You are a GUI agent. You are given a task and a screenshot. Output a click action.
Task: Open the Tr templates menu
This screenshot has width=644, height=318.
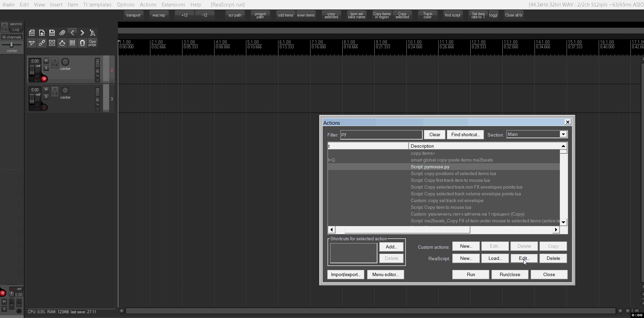coord(97,5)
